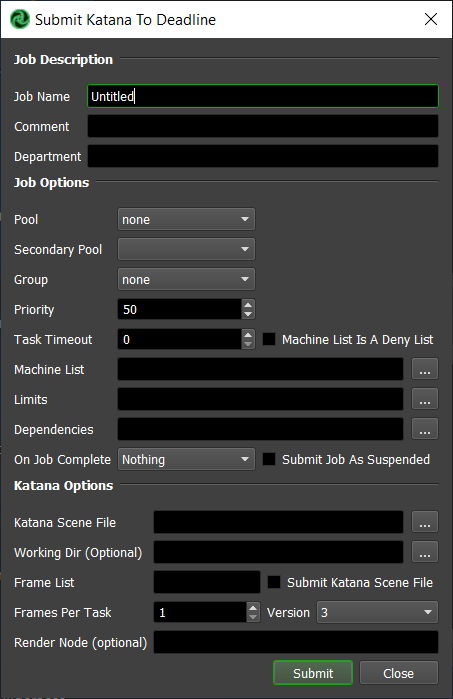
Task: Check Submit Job As Suspended
Action: [269, 459]
